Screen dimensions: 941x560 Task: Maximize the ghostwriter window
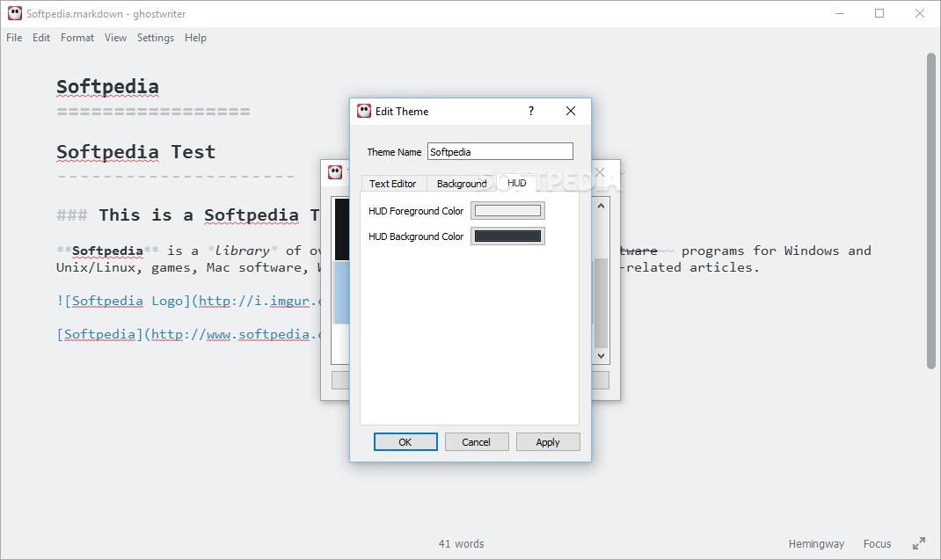point(879,13)
